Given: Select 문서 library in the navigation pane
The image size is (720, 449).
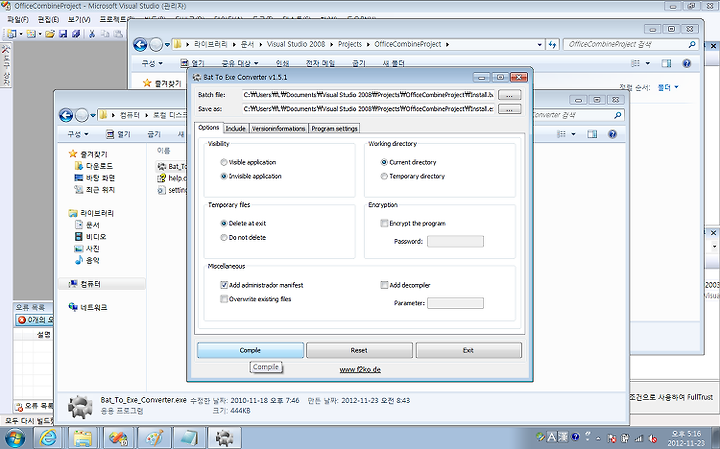Looking at the screenshot, I should (88, 225).
